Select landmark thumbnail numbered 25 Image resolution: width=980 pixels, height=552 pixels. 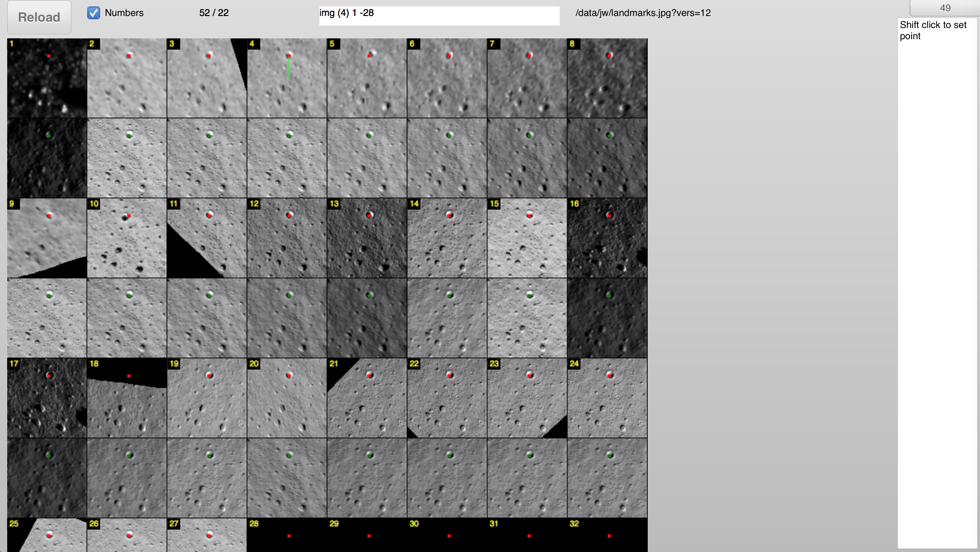click(47, 536)
